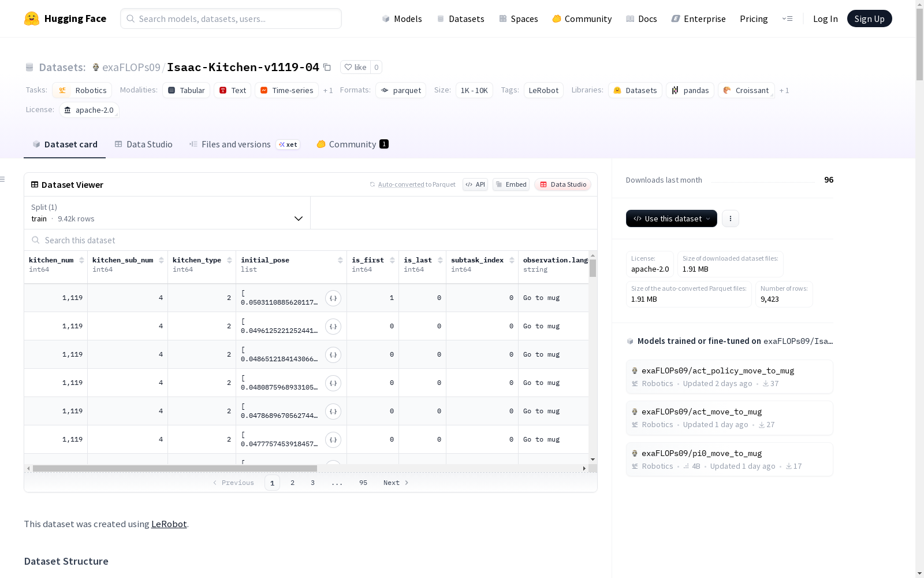Sort by initial_pose column arrows
The height and width of the screenshot is (578, 924).
coord(340,260)
